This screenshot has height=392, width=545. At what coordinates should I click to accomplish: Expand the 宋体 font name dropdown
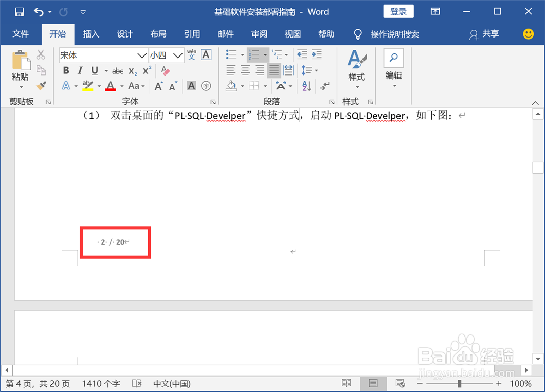[x=141, y=55]
